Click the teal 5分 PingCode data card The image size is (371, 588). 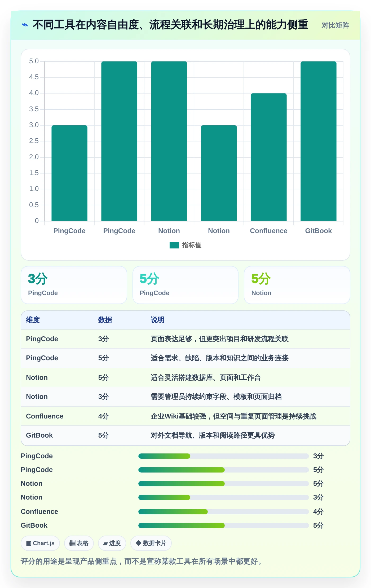coord(185,285)
